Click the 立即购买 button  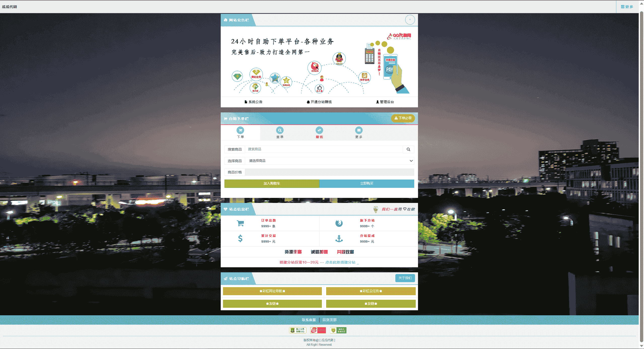(x=367, y=184)
